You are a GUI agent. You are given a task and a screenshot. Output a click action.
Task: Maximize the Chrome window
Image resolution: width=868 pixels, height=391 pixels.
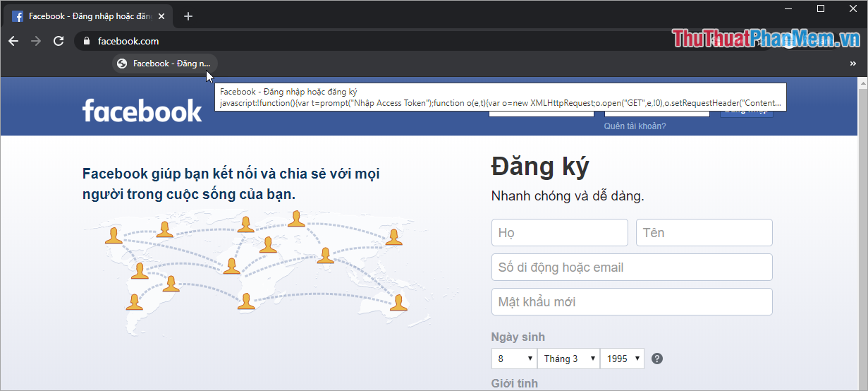[x=820, y=8]
